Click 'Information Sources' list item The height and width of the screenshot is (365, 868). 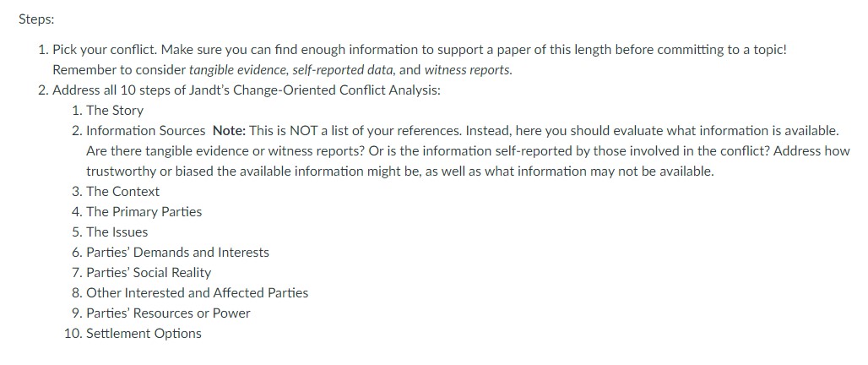(x=145, y=131)
